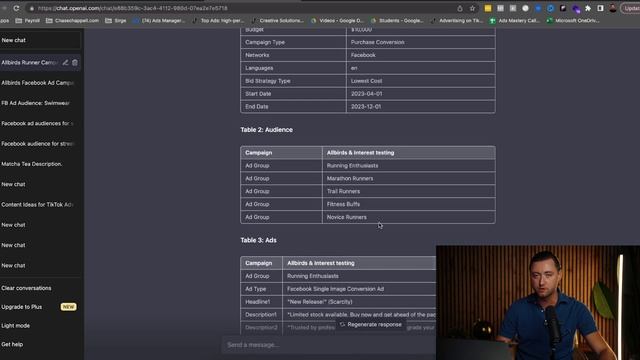Click the Trail Runners cell
This screenshot has height=360, width=640.
[409, 191]
